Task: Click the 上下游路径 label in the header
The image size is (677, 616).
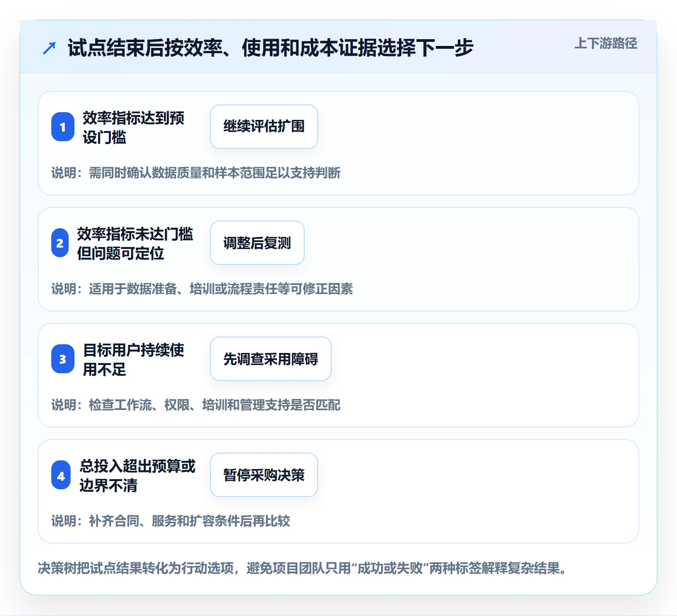Action: pos(605,44)
